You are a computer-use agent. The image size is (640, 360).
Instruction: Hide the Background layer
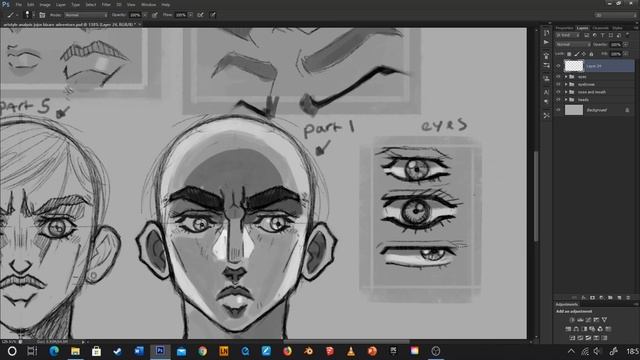click(558, 110)
